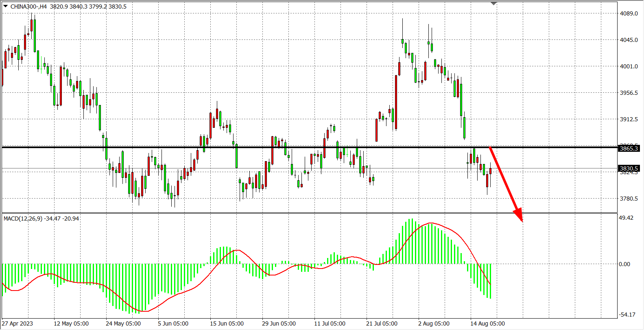Click the red arrow's arrowhead tip

522,221
